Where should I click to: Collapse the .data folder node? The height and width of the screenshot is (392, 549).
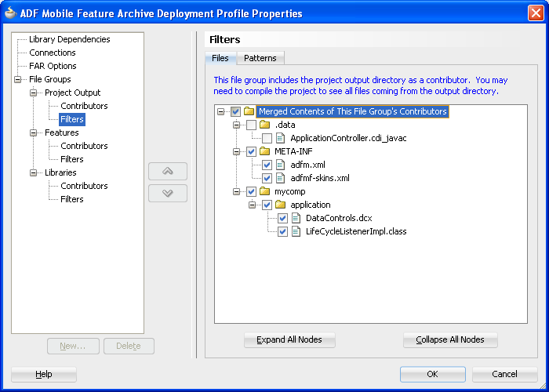tap(236, 125)
